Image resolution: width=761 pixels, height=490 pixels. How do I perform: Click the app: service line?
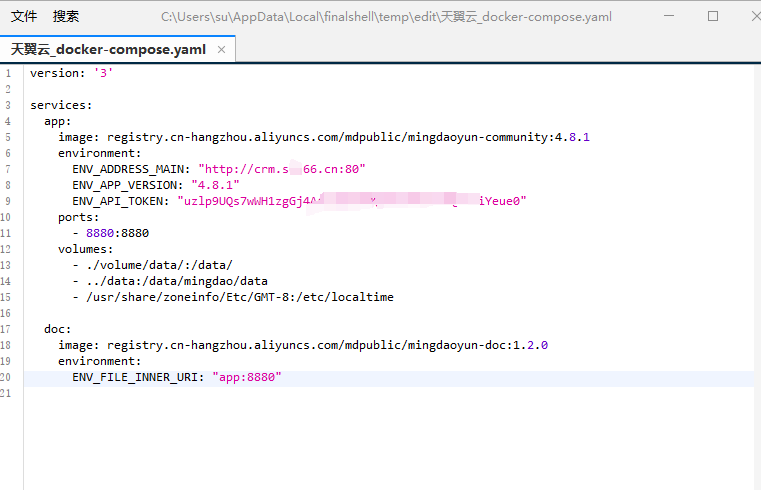[58, 121]
